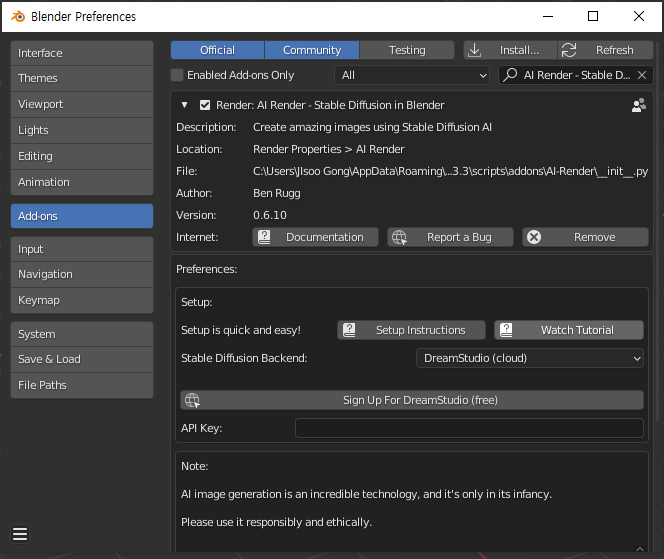Click the Install download arrow icon

(475, 50)
